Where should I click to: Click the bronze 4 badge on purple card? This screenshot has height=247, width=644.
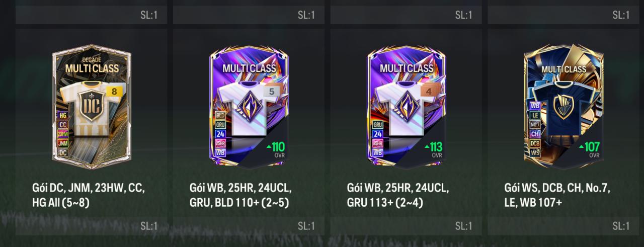point(428,92)
